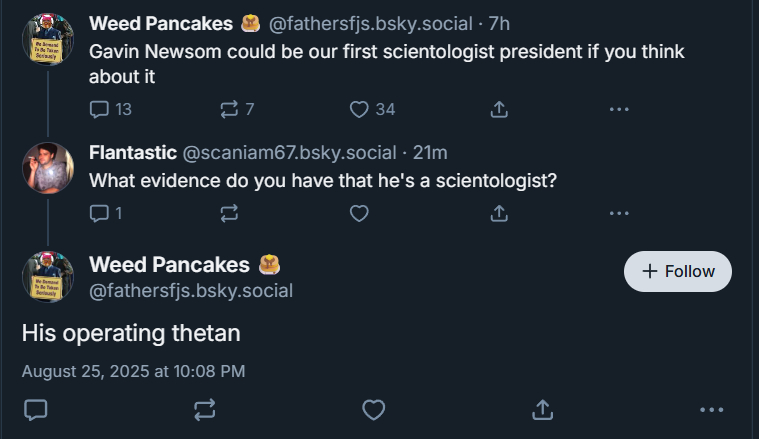759x439 pixels.
Task: Reply to the "His operating thetan" post
Action: (36, 409)
